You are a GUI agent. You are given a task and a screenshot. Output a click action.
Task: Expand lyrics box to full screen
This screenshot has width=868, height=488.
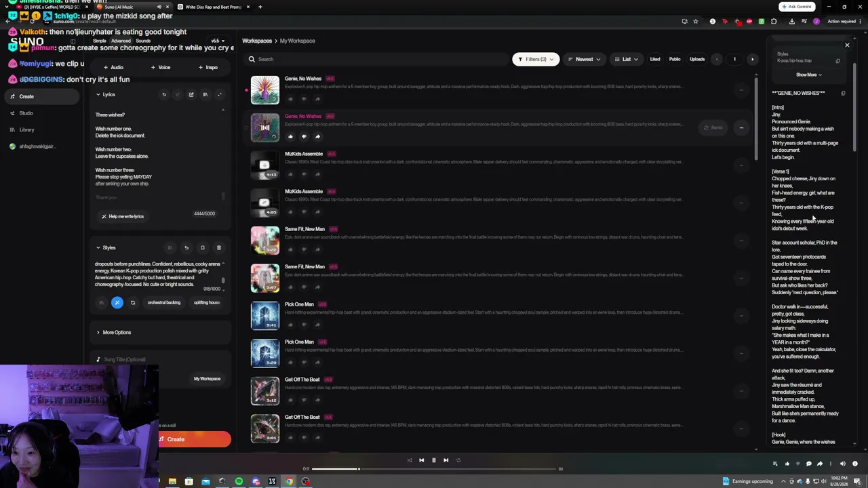click(219, 95)
